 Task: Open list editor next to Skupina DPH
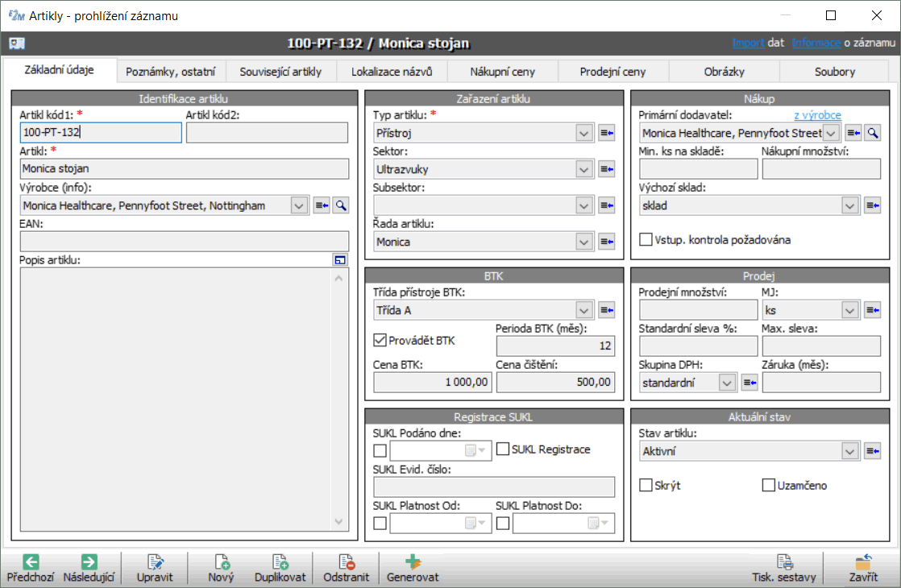point(749,383)
